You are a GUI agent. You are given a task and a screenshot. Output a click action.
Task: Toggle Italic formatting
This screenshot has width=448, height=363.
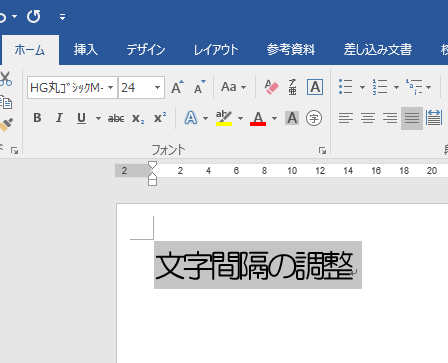click(59, 118)
